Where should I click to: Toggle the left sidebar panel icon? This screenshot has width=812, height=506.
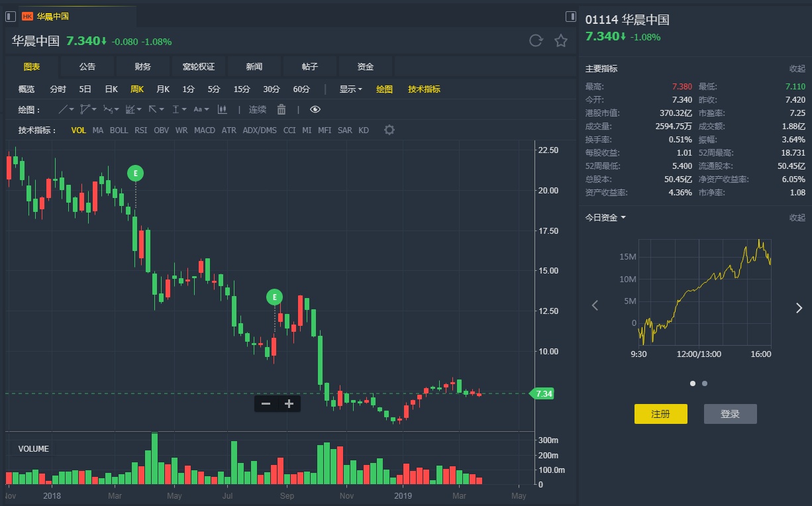coord(11,16)
